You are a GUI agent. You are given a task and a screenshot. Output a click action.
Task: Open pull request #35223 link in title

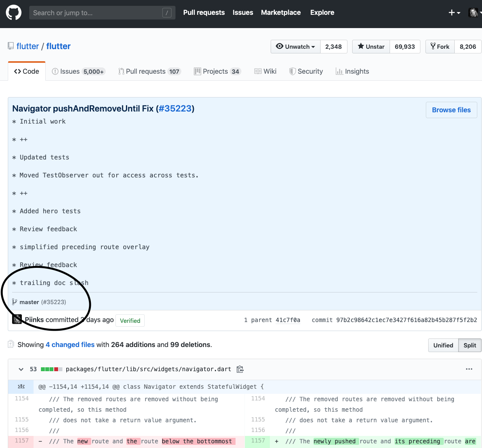(x=175, y=108)
